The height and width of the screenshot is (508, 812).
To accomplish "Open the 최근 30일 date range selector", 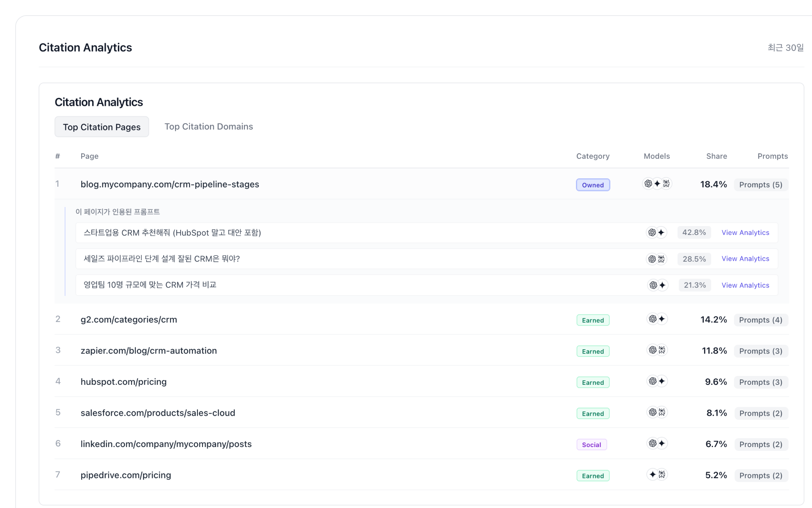I will (x=785, y=47).
